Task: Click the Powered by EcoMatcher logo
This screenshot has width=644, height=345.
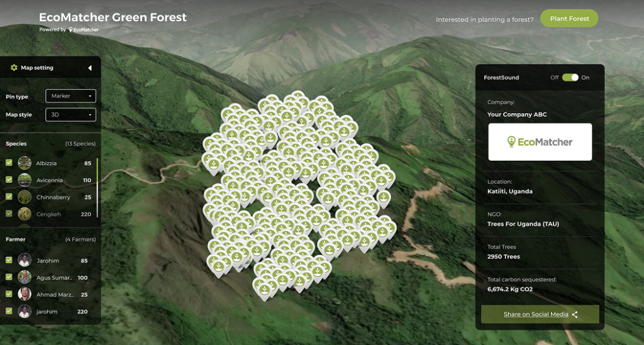Action: click(84, 30)
